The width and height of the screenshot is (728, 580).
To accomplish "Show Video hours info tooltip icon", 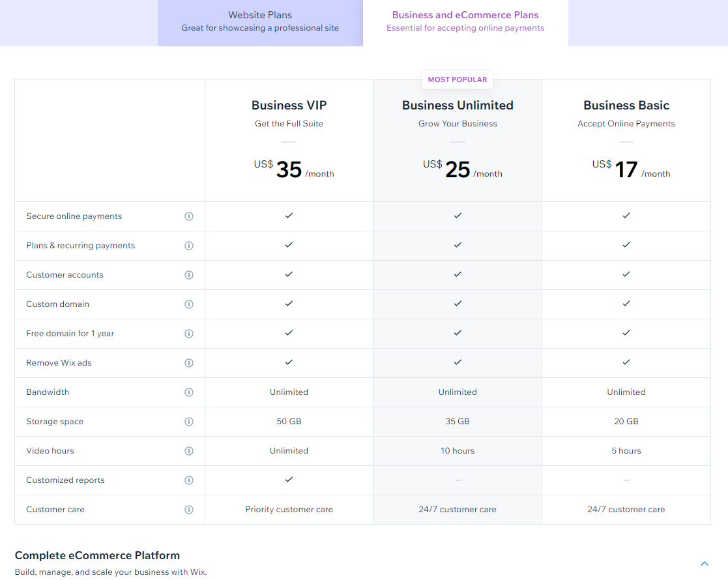I will (189, 451).
